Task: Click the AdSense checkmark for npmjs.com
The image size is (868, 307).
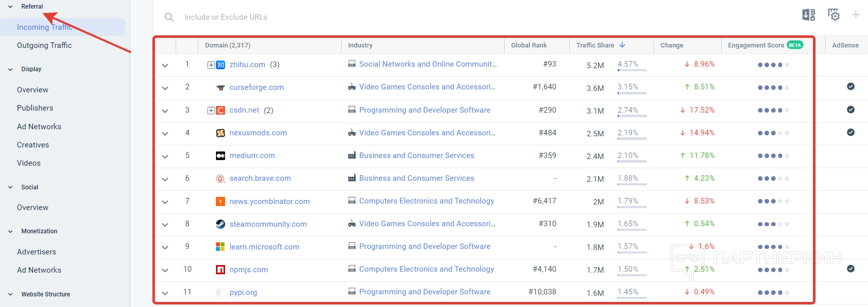Action: point(850,269)
